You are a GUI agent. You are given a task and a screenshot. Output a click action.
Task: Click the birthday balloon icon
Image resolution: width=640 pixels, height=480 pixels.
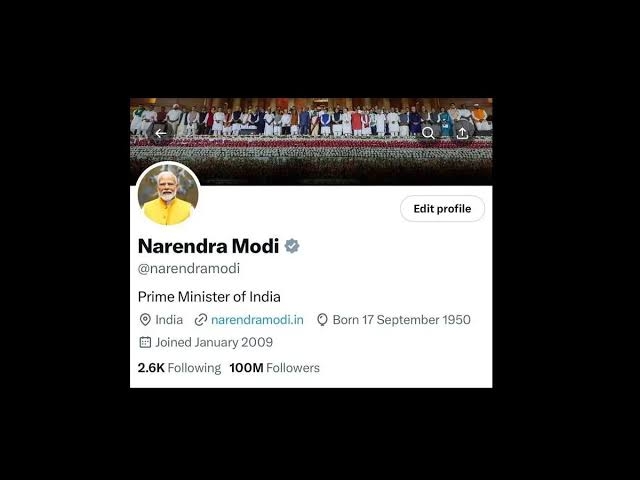[322, 320]
